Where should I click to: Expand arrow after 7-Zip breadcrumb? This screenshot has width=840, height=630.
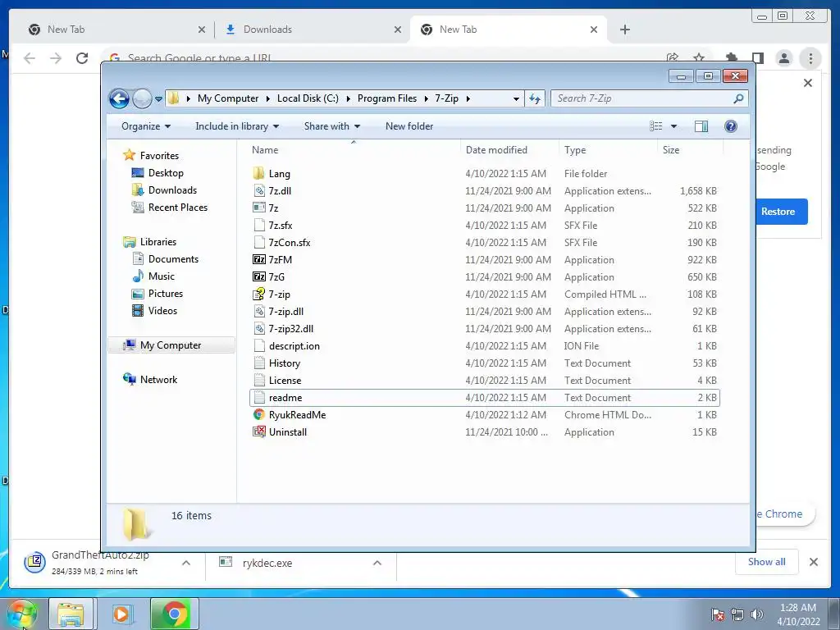[x=468, y=98]
